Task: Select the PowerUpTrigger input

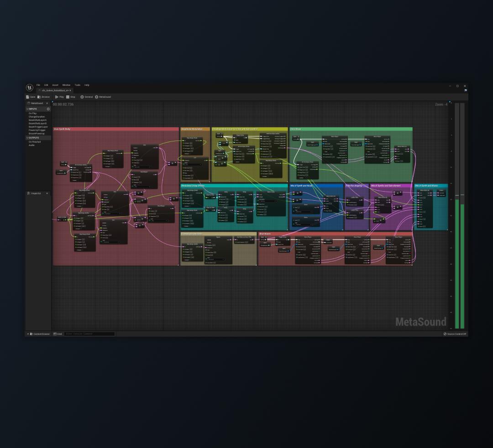Action: click(x=37, y=130)
